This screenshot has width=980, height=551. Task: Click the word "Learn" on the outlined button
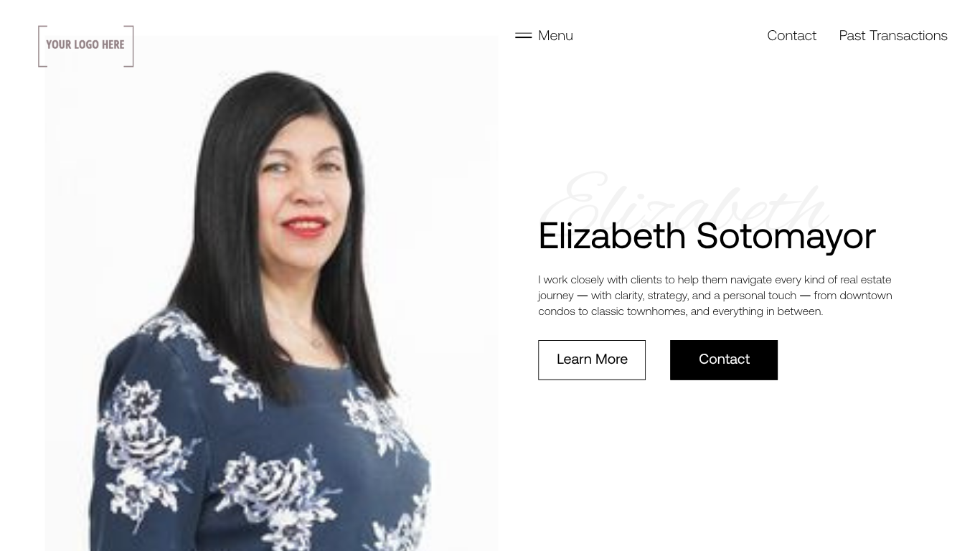[x=574, y=359]
